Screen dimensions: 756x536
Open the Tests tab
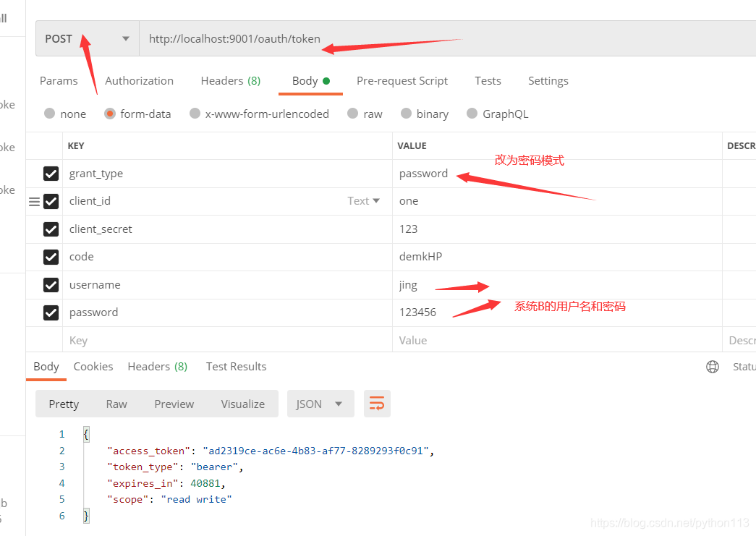pyautogui.click(x=488, y=81)
